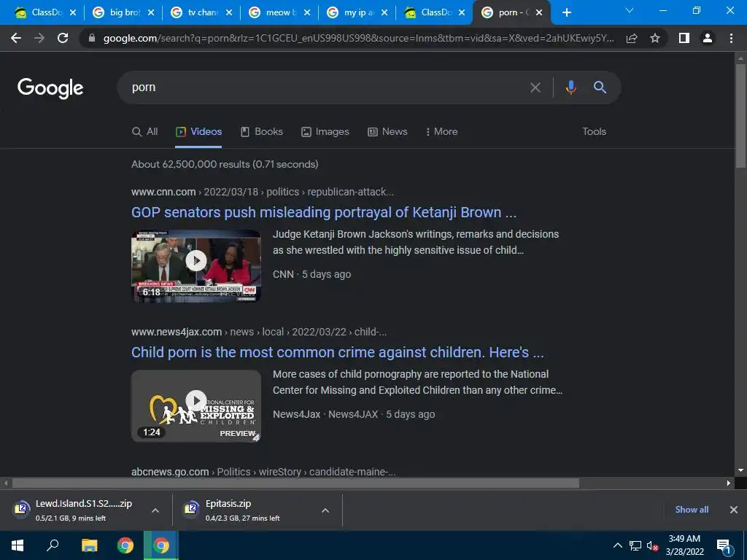
Task: Close the 'big bro' browser tab
Action: (x=151, y=12)
